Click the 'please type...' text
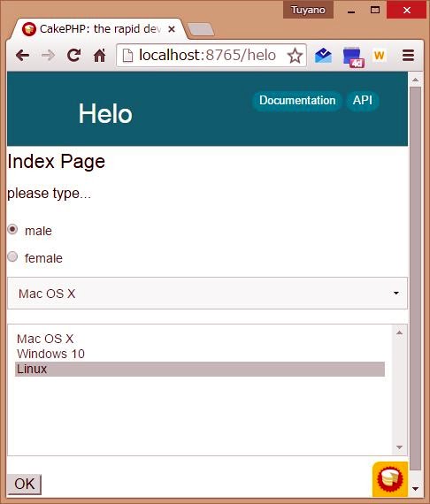The width and height of the screenshot is (430, 504). click(x=49, y=194)
